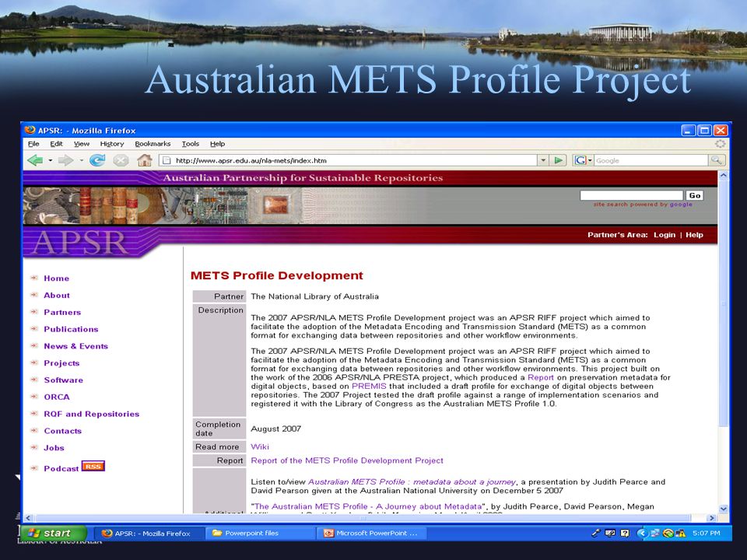
Task: Open the Software sidebar link
Action: (x=63, y=380)
